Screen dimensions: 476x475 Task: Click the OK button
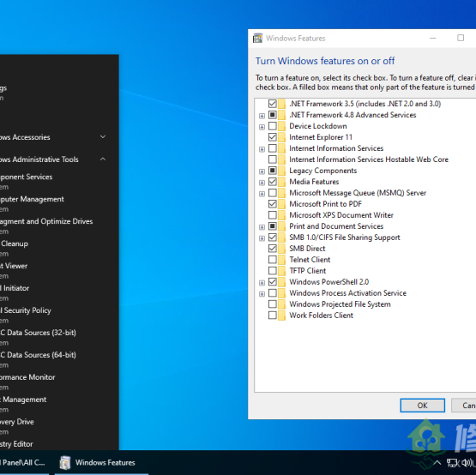pos(422,406)
